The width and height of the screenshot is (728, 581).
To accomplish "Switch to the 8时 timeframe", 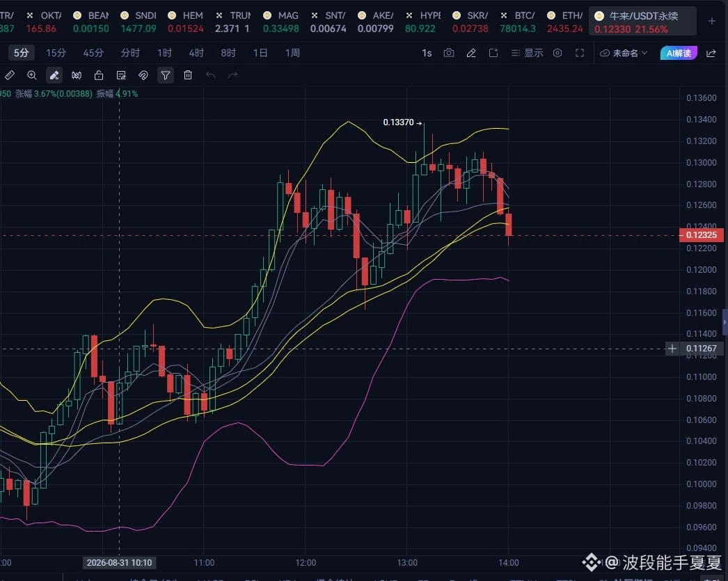I will (228, 53).
